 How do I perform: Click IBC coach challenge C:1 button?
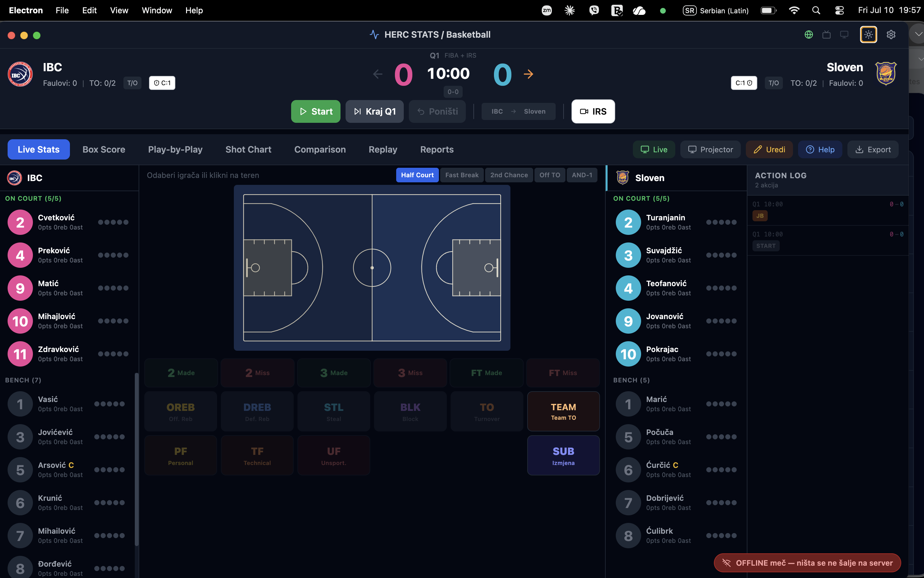[162, 83]
